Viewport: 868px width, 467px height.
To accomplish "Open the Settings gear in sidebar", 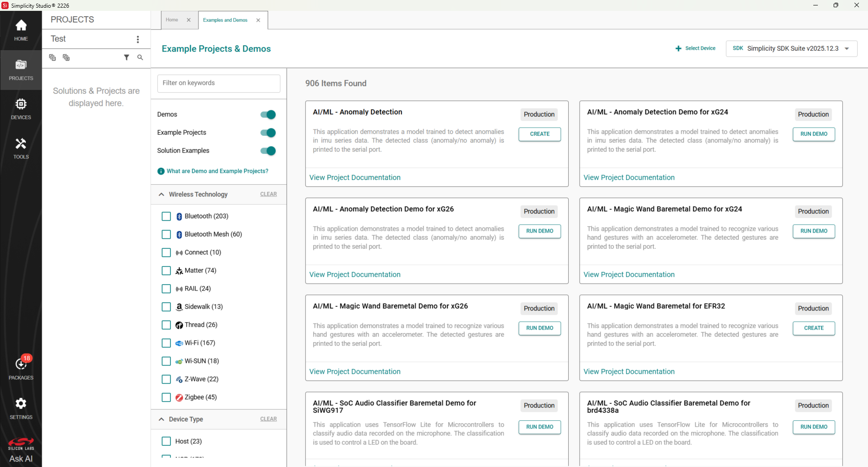I will pos(21,408).
